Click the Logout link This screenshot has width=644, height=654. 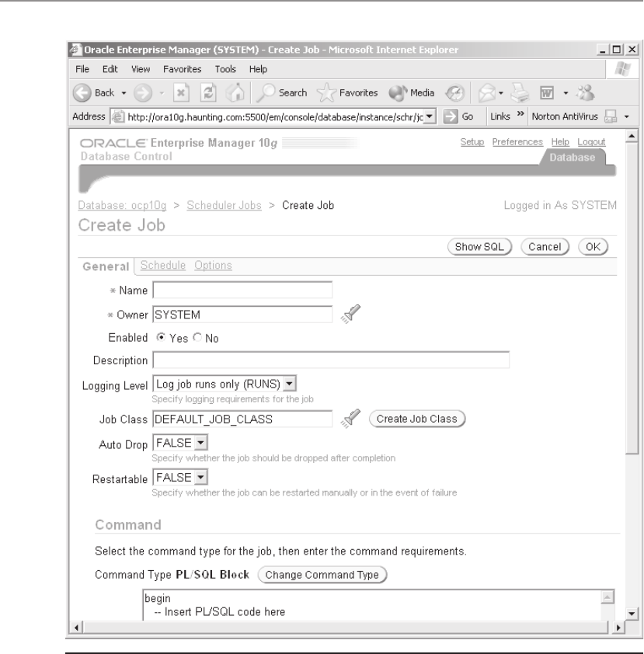pyautogui.click(x=591, y=142)
